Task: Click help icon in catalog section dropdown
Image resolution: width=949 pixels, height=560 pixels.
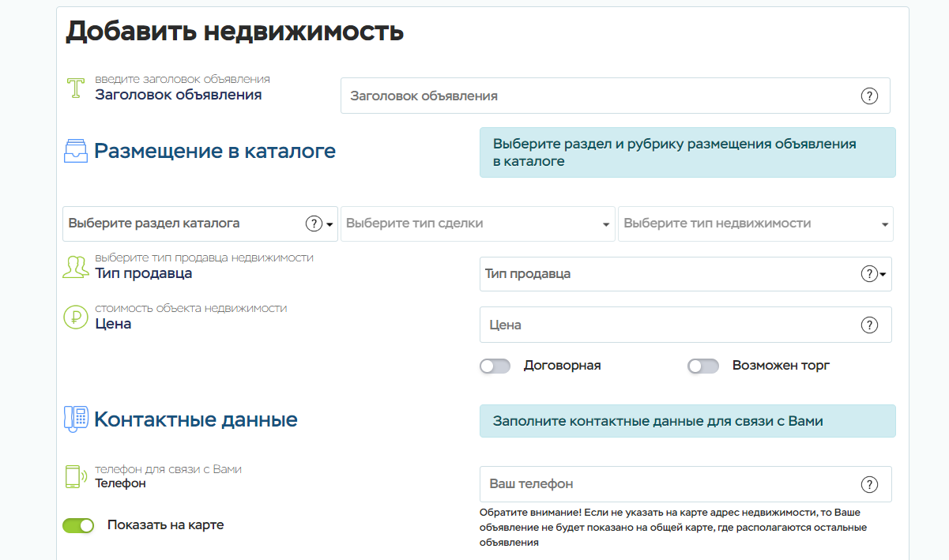Action: (x=314, y=224)
